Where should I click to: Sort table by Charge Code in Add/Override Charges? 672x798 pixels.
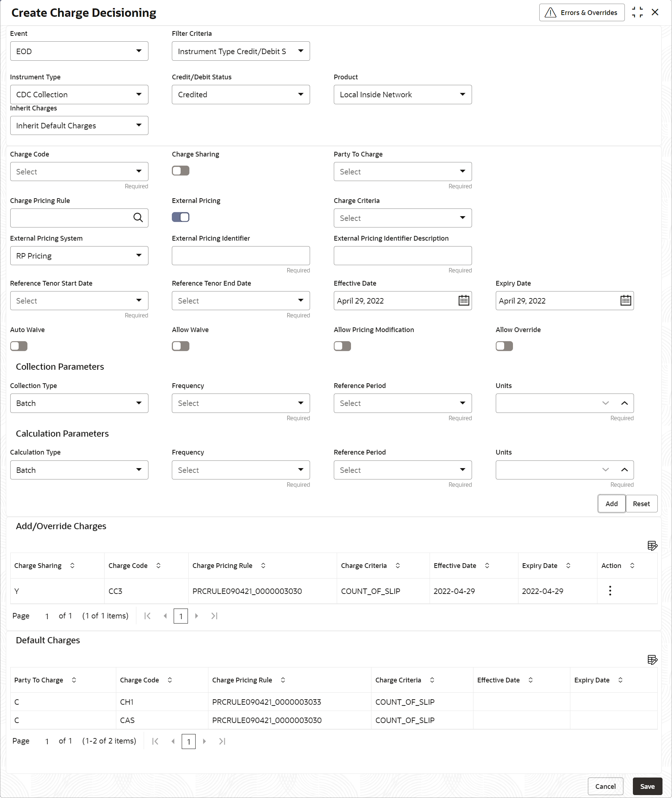(158, 565)
